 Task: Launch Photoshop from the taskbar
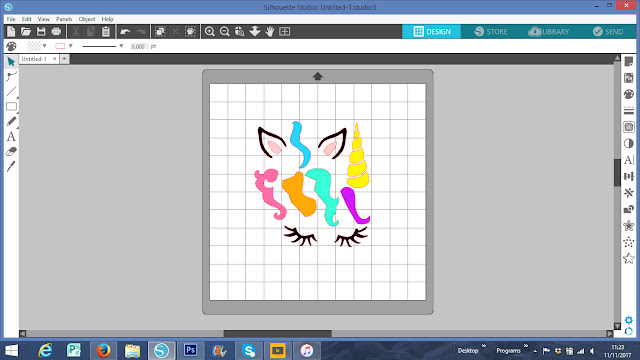point(190,351)
